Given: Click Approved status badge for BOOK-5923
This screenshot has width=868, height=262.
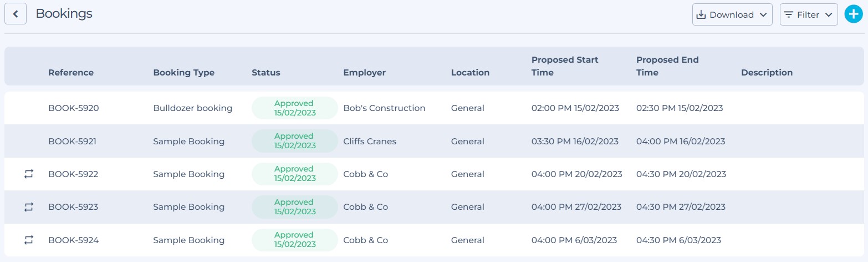Looking at the screenshot, I should pos(295,206).
